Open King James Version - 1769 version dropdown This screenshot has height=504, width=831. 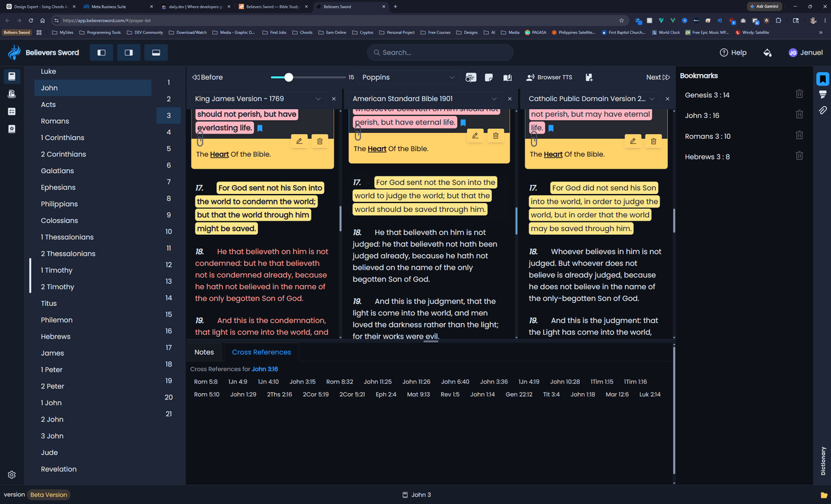[x=258, y=99]
